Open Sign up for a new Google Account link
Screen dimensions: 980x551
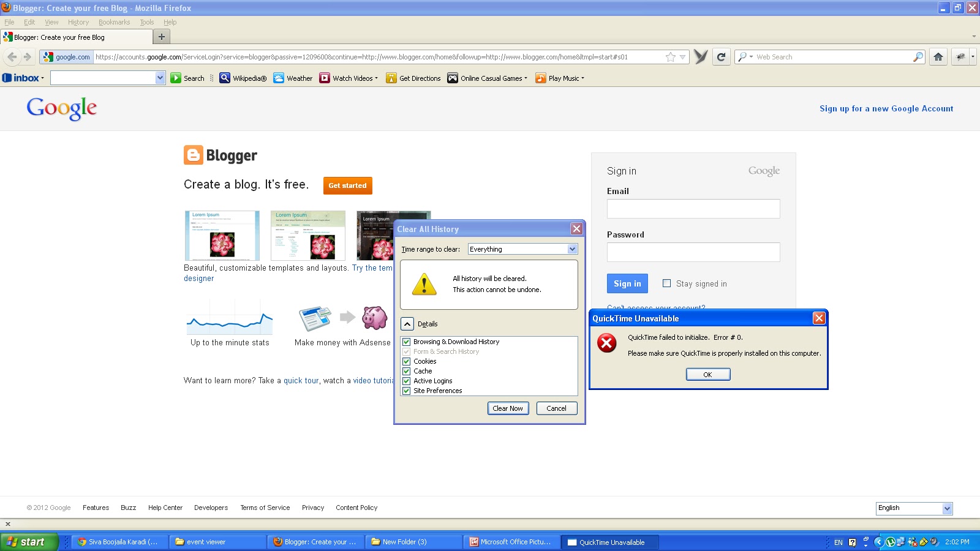(886, 109)
